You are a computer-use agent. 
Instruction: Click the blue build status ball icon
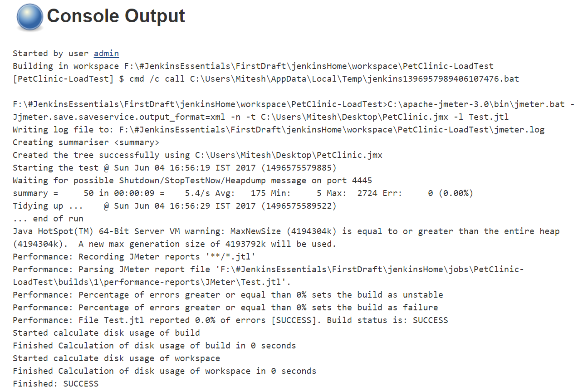[x=30, y=17]
